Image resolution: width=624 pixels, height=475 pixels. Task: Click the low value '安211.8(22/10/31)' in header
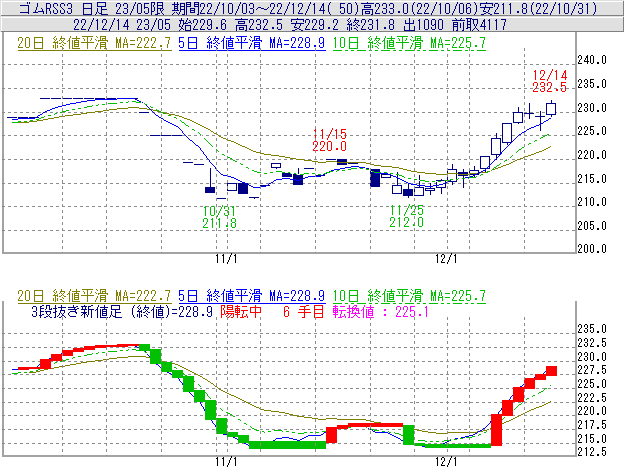click(538, 9)
